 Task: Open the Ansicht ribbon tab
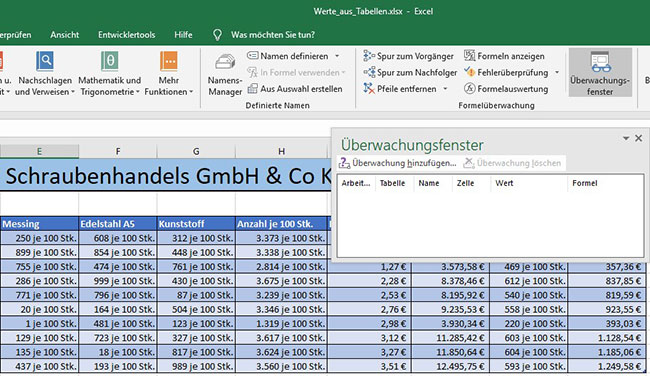65,35
